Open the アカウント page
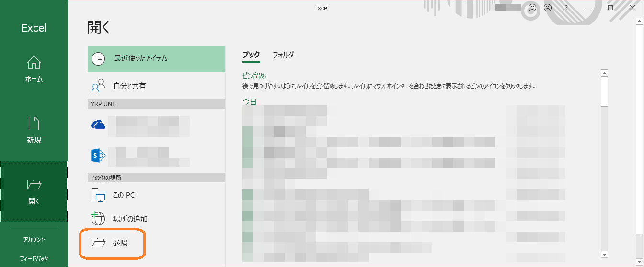Image resolution: width=644 pixels, height=267 pixels. [34, 239]
